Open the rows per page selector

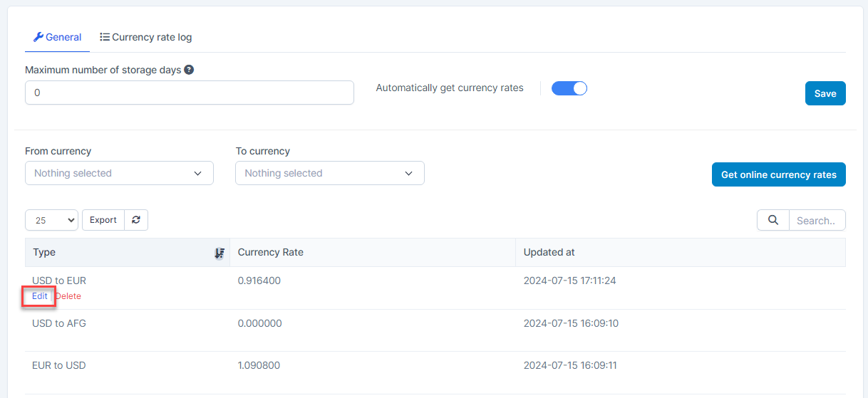click(x=51, y=221)
